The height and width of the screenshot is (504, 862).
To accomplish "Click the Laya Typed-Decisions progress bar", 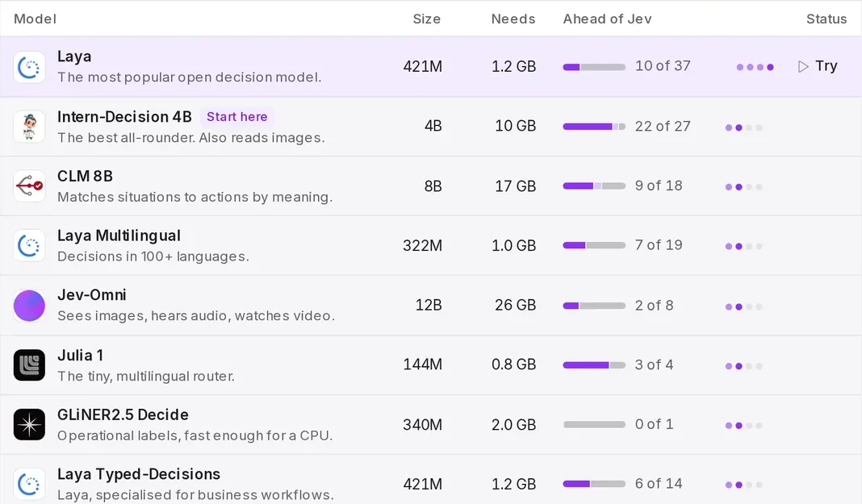I will pyautogui.click(x=594, y=484).
